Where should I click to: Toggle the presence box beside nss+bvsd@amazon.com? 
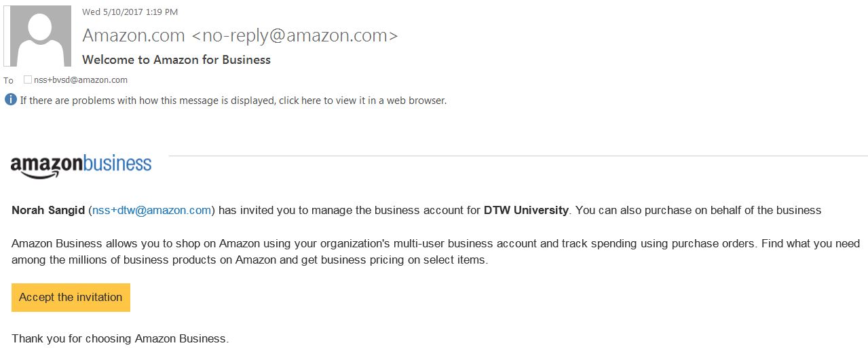point(28,79)
